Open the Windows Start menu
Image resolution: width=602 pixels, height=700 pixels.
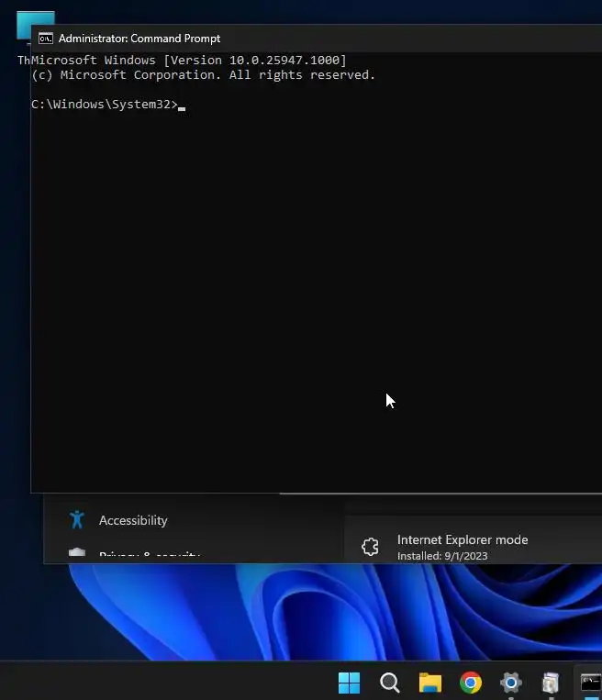pos(350,683)
